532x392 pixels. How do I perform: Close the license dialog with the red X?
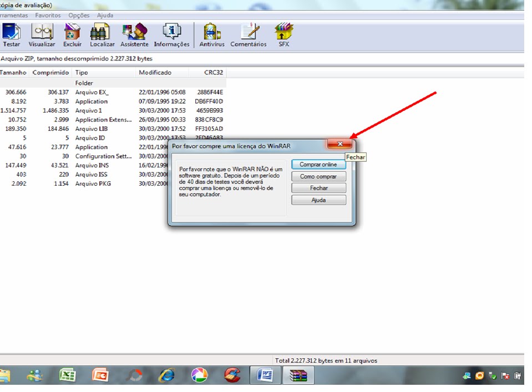pyautogui.click(x=340, y=144)
